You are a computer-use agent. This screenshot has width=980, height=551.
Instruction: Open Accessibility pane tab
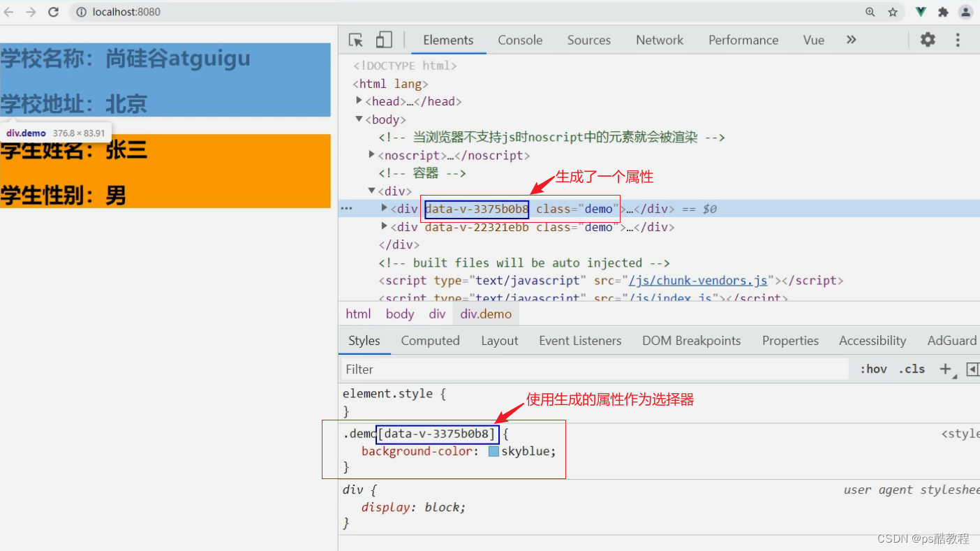tap(873, 341)
